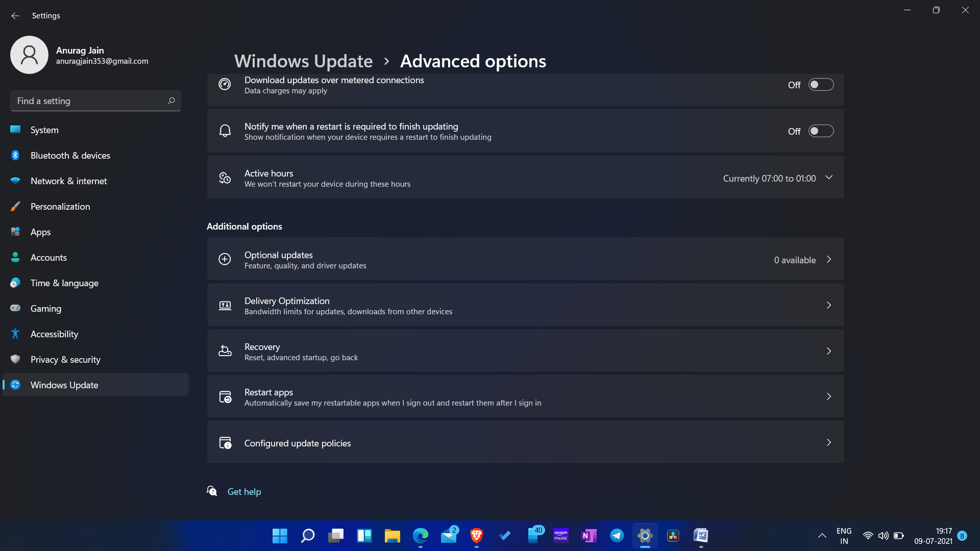
Task: Click Get help link
Action: click(243, 492)
